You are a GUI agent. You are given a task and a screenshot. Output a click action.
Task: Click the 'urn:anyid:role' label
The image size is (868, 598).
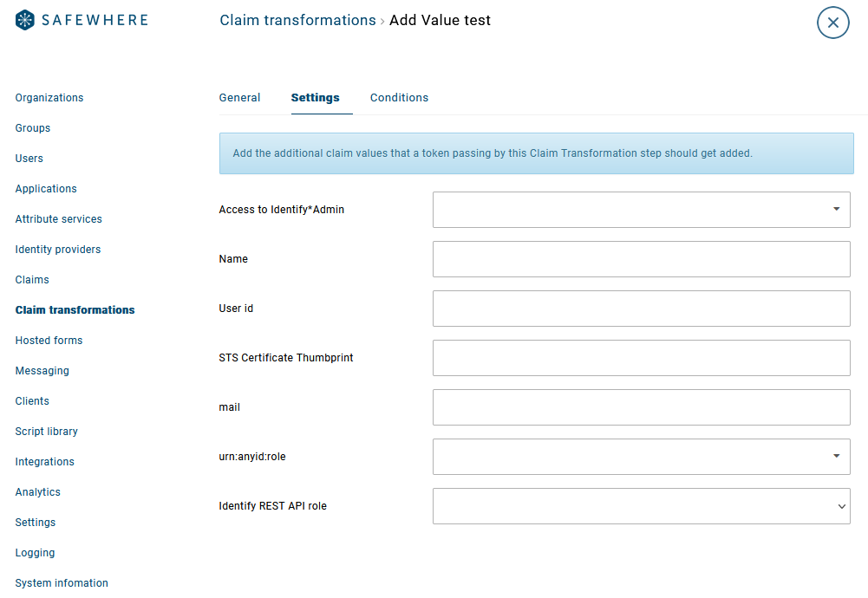pos(251,457)
